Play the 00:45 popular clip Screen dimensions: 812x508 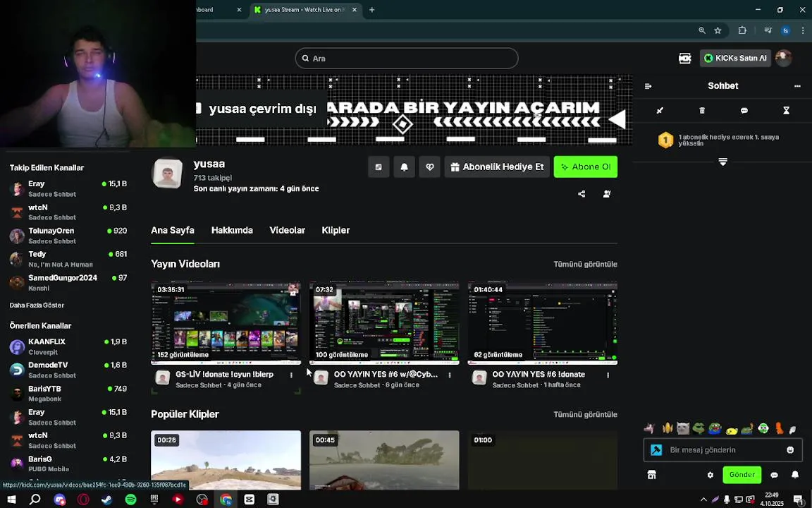coord(384,460)
